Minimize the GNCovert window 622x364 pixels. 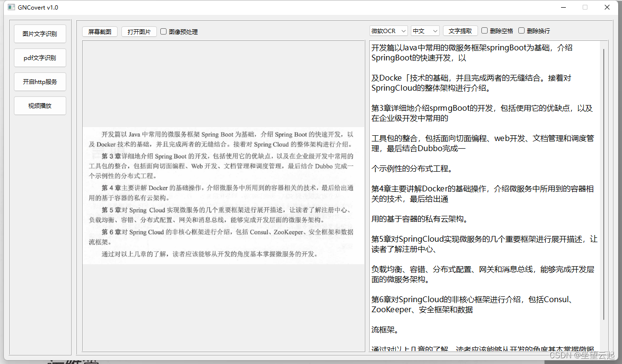(562, 7)
